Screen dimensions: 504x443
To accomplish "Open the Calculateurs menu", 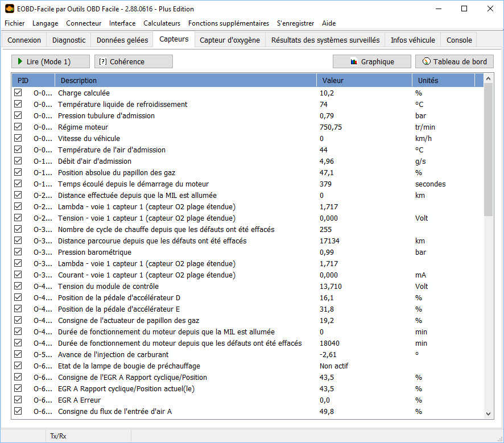I will tap(162, 23).
